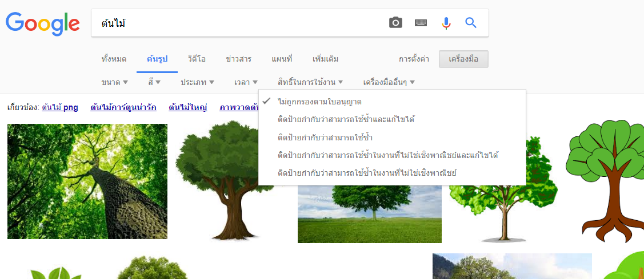Click the voice search microphone icon
The width and height of the screenshot is (644, 279).
[446, 23]
